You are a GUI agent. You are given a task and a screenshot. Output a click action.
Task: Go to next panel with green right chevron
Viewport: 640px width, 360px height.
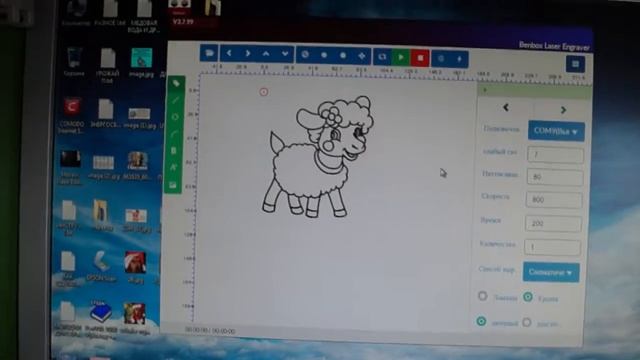point(564,110)
